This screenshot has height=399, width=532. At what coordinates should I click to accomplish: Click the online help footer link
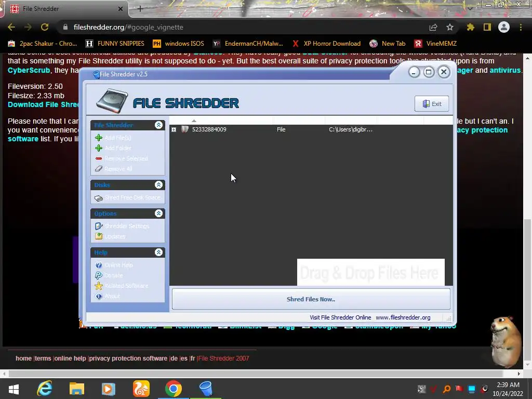[x=70, y=358]
